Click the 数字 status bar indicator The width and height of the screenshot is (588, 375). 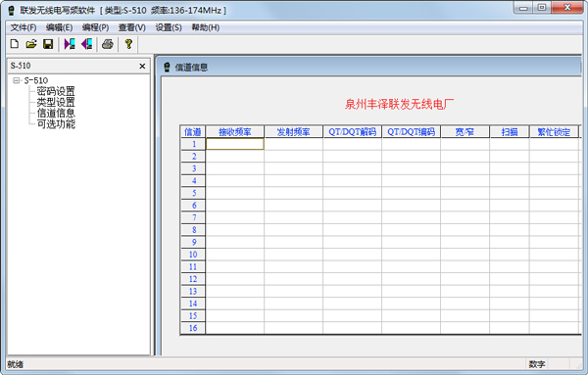(x=537, y=364)
